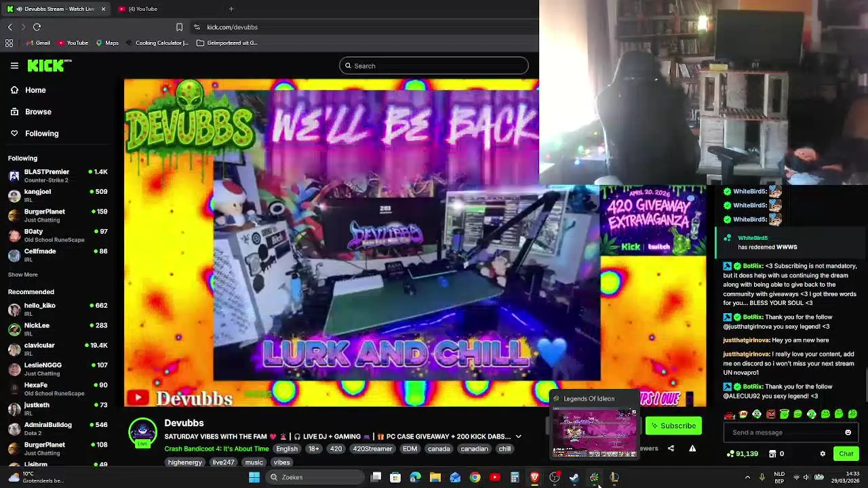Open chat settings gear icon
Image resolution: width=868 pixels, height=488 pixels.
coord(823,454)
